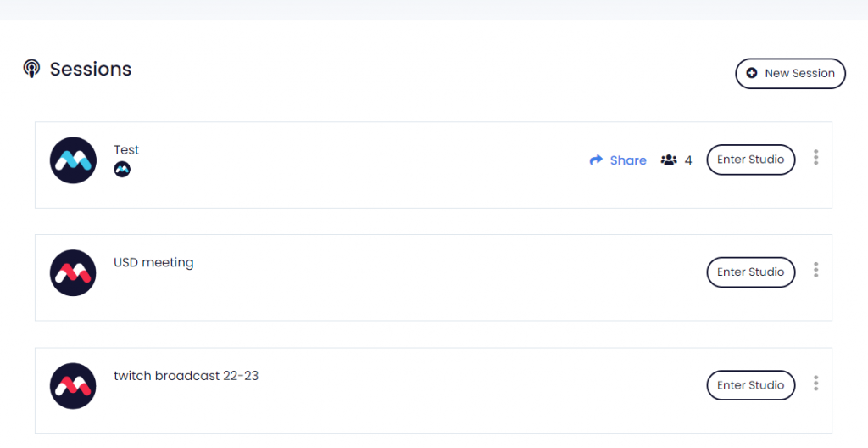The image size is (868, 448).
Task: Click the Sessions page heading text
Action: pos(90,69)
